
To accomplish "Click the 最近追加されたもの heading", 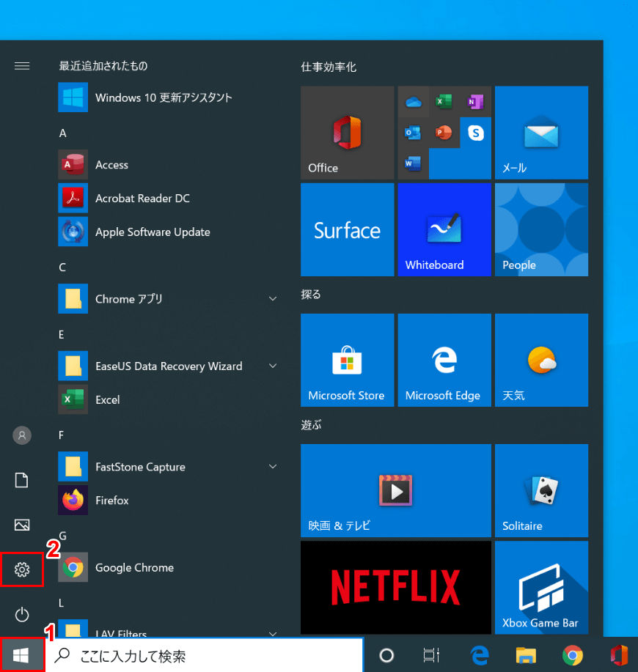I will click(103, 65).
